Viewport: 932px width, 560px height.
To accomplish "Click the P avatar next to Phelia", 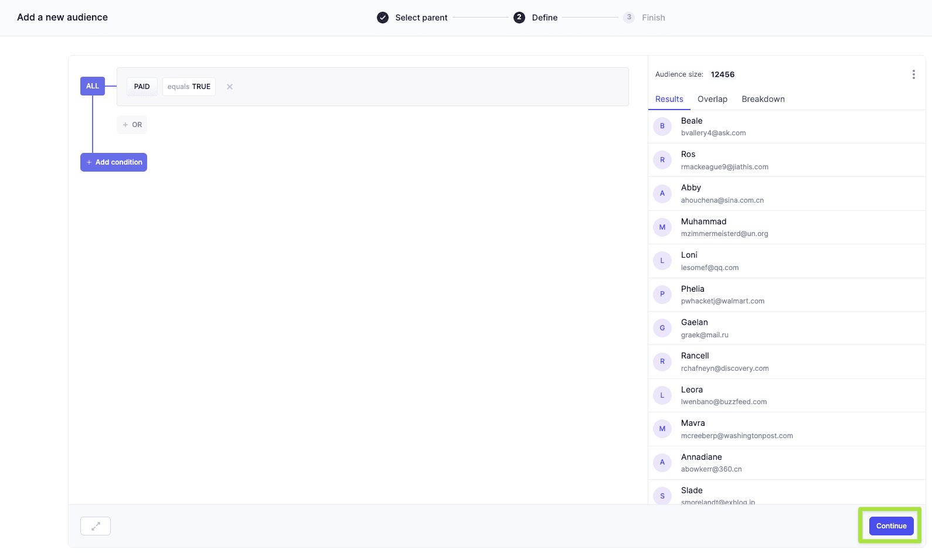I will coord(662,294).
